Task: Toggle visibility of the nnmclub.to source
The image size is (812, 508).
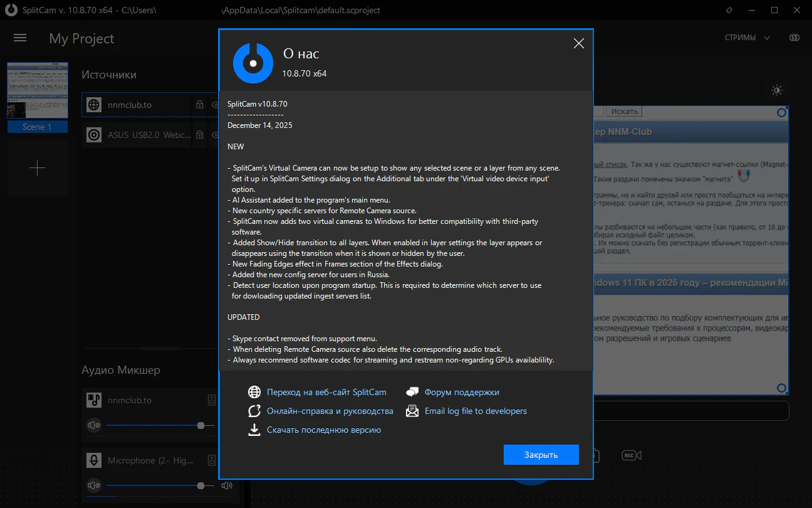Action: coord(215,105)
